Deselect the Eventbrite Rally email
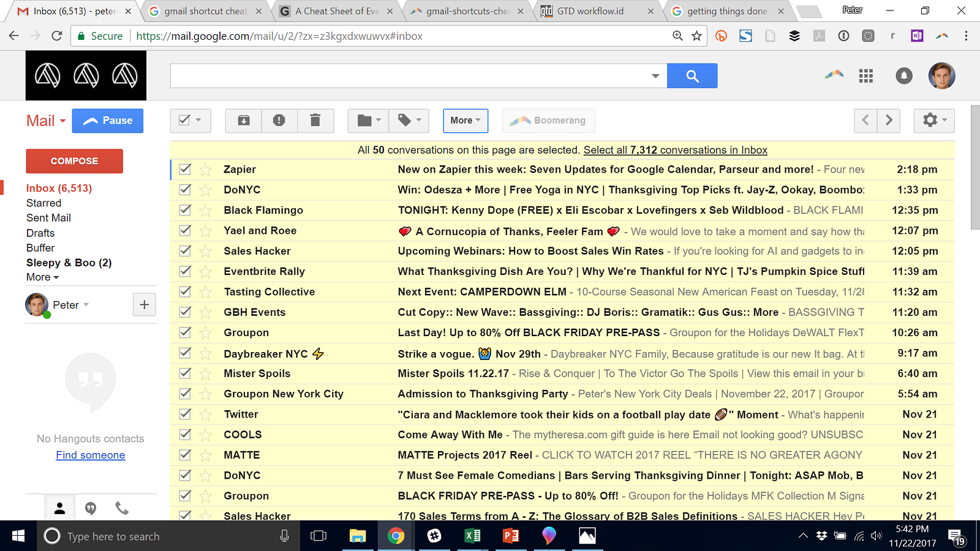 tap(185, 271)
